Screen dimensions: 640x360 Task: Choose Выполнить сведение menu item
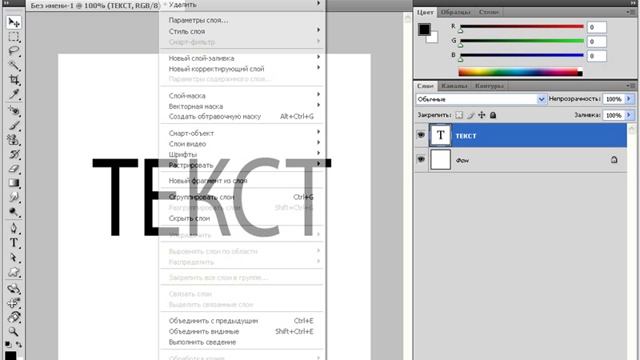244,342
